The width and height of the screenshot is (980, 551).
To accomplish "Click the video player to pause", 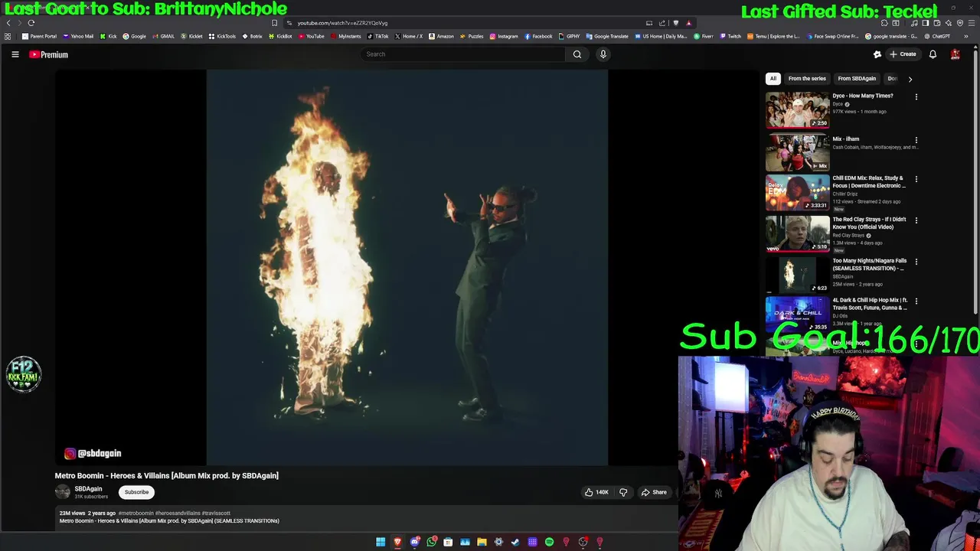I will click(x=407, y=268).
